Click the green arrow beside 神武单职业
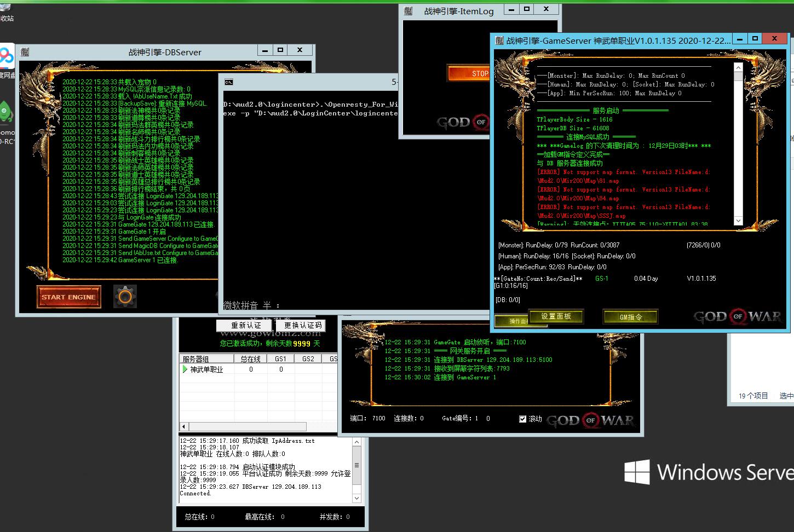Image resolution: width=794 pixels, height=532 pixels. click(185, 369)
